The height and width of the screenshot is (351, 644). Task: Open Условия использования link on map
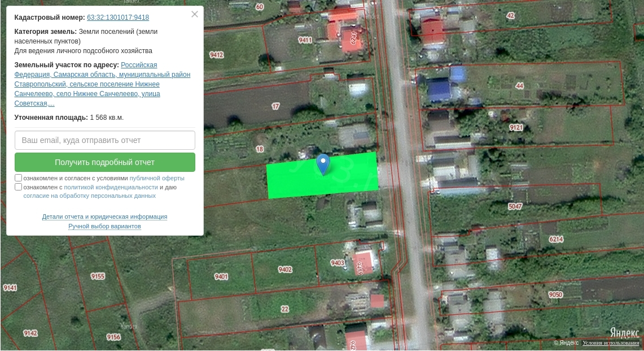coord(611,343)
